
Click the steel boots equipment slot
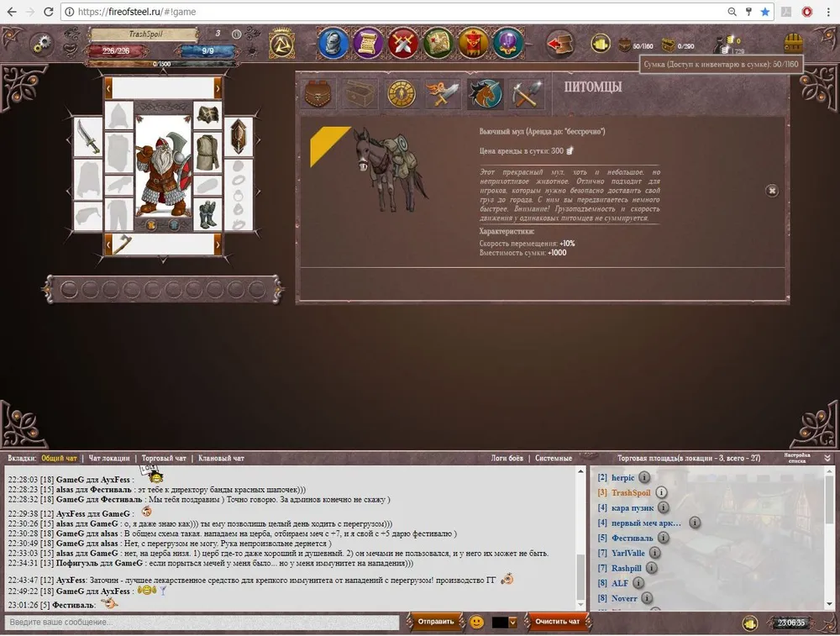(x=207, y=214)
